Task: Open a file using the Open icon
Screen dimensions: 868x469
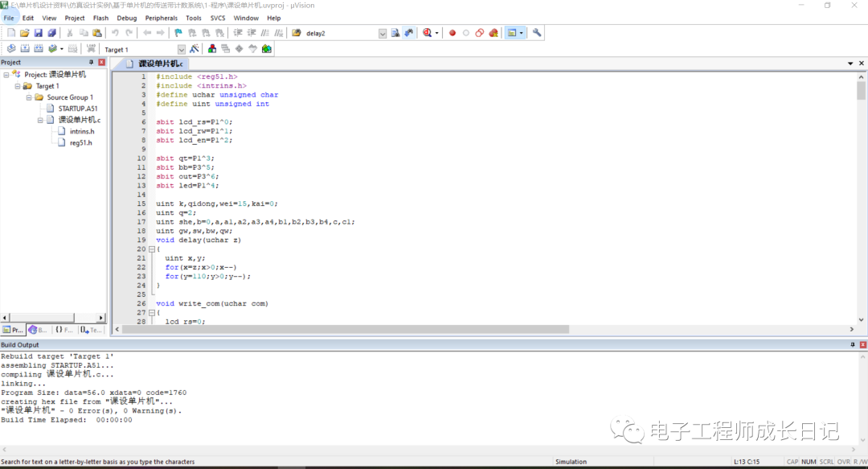Action: coord(25,33)
